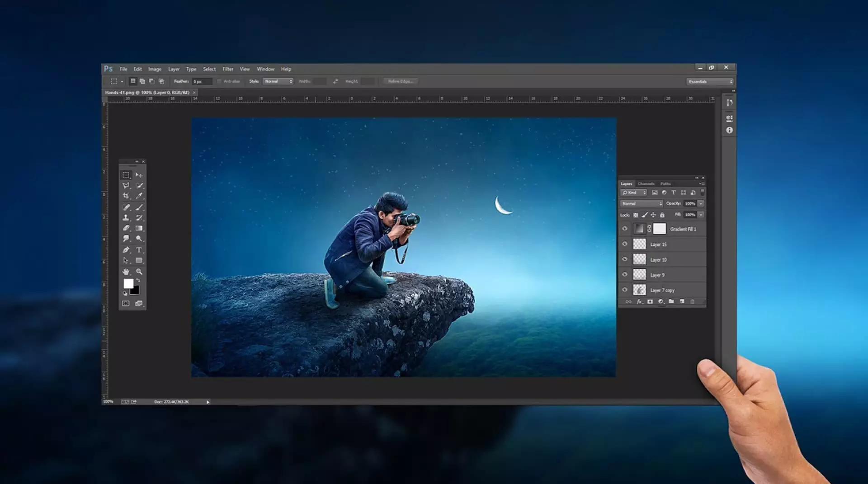Screen dimensions: 868x484
Task: Add a layer mask
Action: click(650, 301)
